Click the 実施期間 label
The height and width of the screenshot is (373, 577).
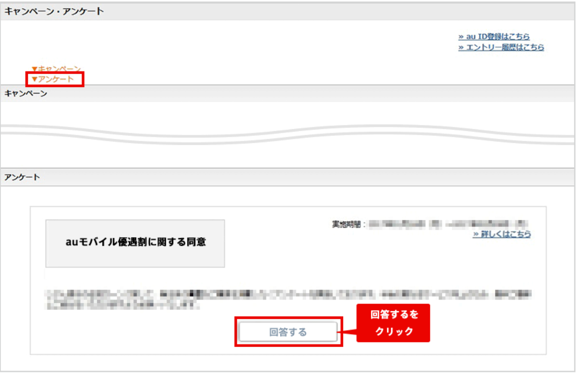pos(346,224)
